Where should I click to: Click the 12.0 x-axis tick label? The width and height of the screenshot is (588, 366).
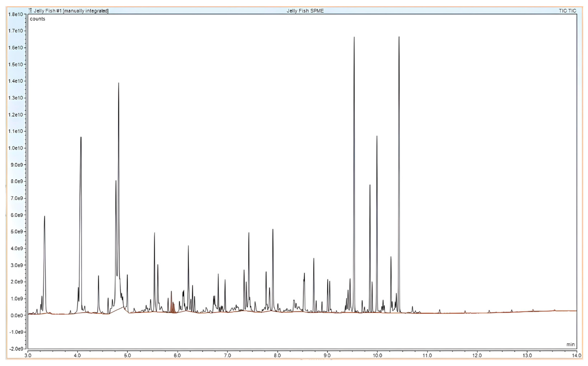pyautogui.click(x=477, y=355)
